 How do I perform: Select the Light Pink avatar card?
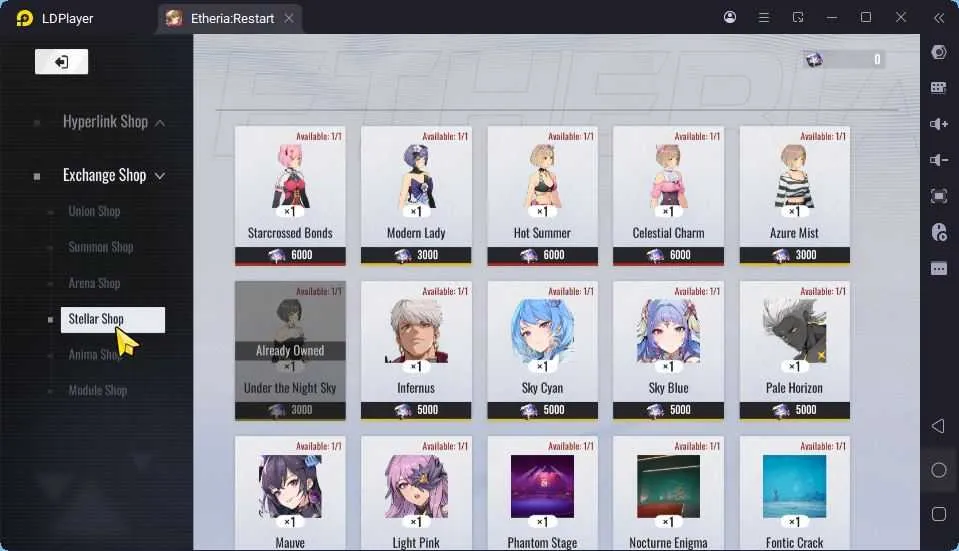point(416,494)
